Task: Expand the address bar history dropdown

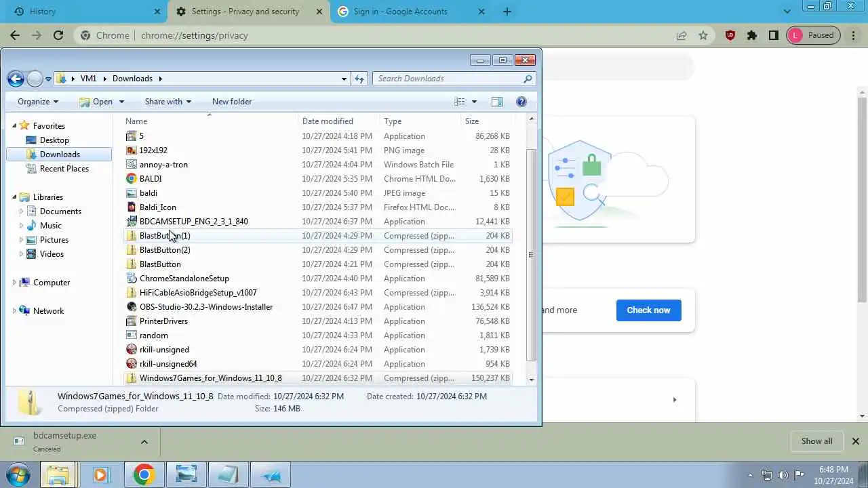Action: point(344,79)
